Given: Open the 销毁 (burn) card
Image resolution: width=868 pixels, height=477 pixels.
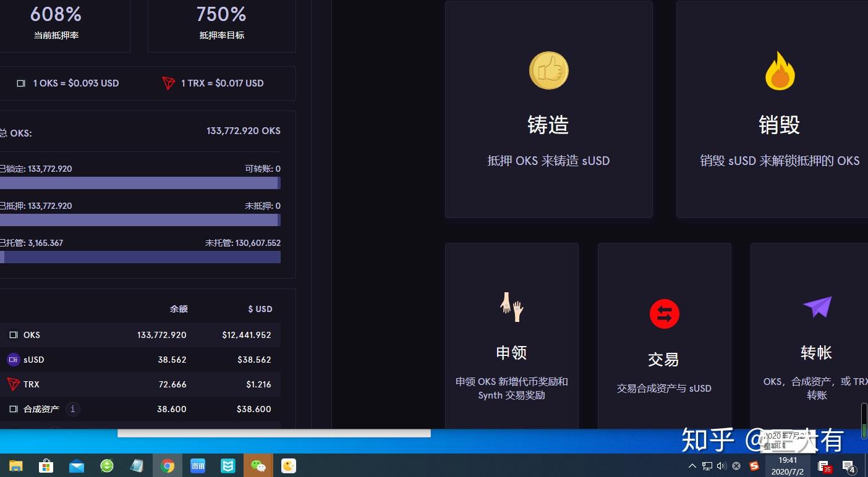Looking at the screenshot, I should click(x=772, y=109).
